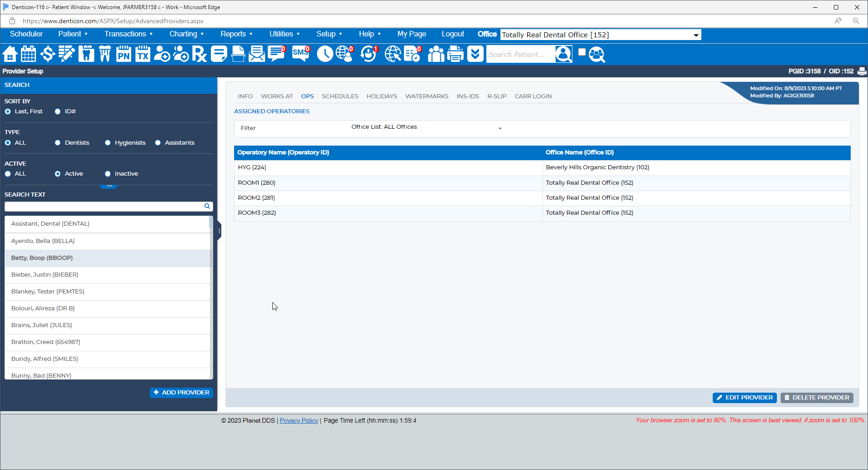Open the Reports menu dropdown

[x=236, y=34]
